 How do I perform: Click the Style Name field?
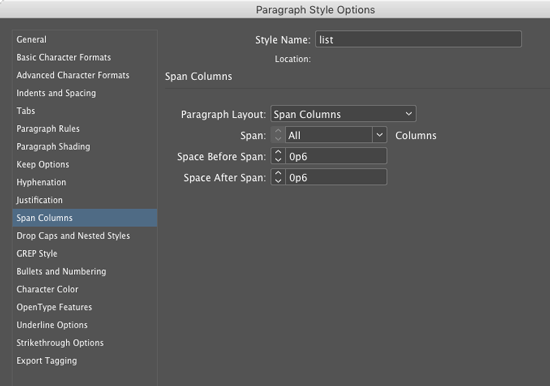point(418,39)
